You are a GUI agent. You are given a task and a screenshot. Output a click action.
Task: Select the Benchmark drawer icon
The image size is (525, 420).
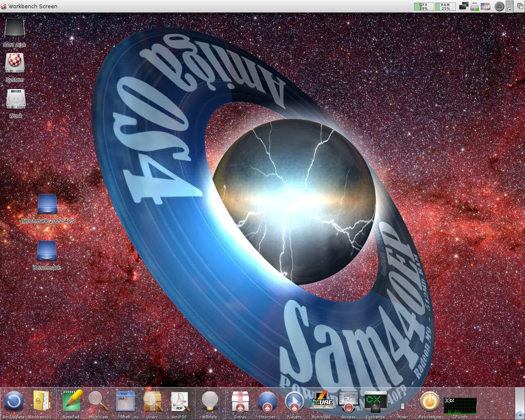[47, 251]
